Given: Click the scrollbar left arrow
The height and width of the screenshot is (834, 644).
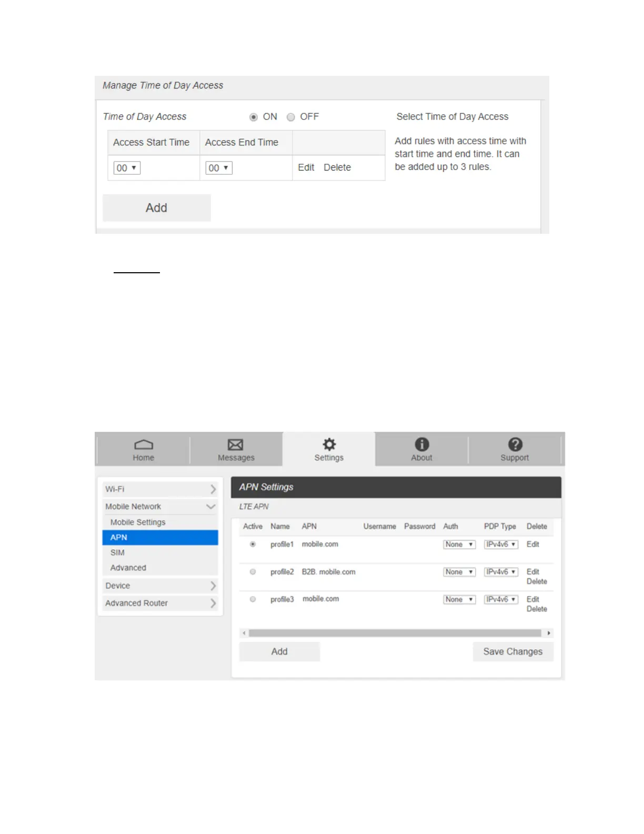Looking at the screenshot, I should coord(244,633).
